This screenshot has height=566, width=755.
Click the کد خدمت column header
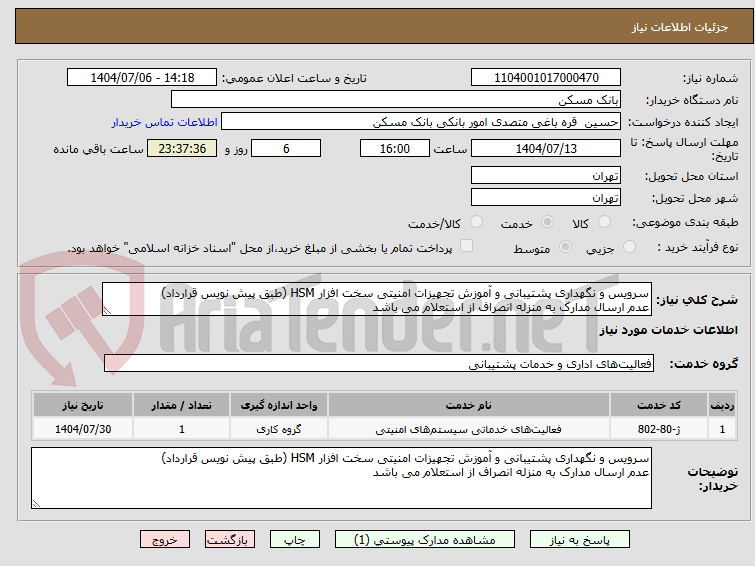pyautogui.click(x=658, y=405)
